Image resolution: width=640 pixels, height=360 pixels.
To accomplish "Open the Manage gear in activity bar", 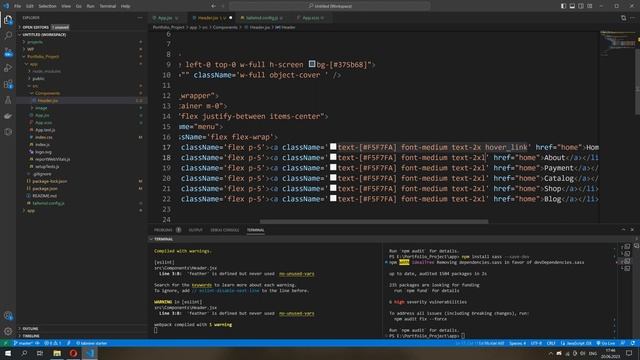I will [8, 331].
